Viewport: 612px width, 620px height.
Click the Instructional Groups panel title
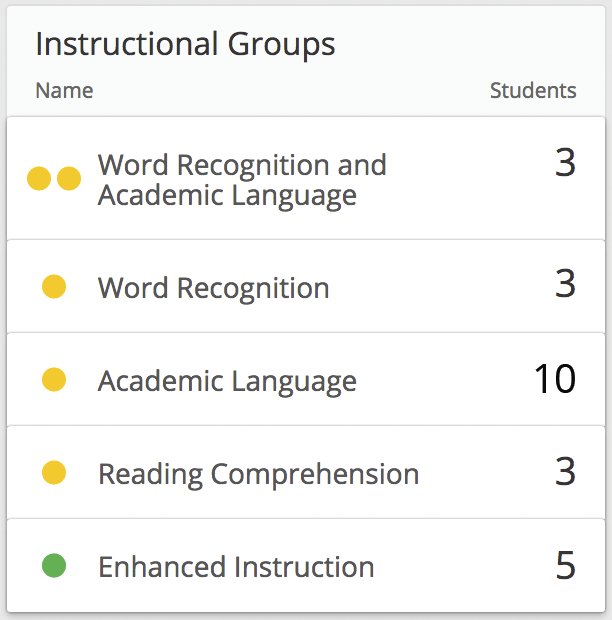click(185, 44)
